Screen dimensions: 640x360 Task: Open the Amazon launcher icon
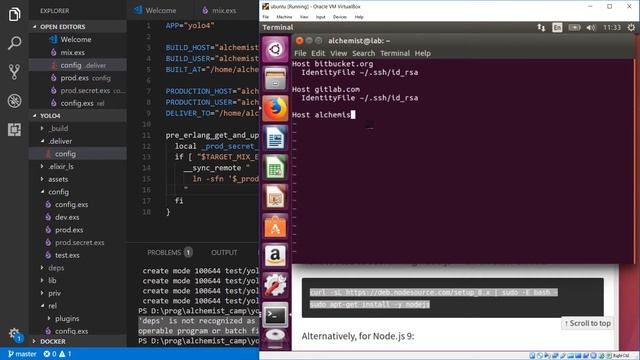click(x=275, y=255)
